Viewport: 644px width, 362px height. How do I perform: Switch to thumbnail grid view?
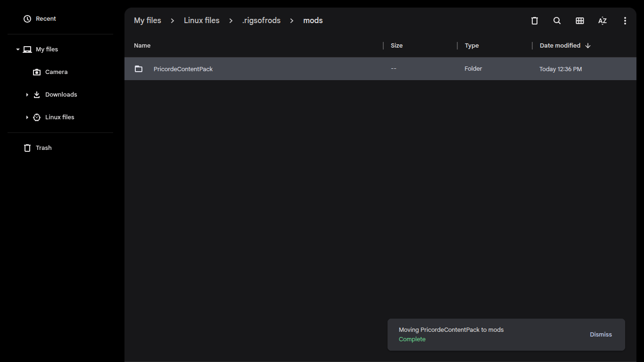580,21
